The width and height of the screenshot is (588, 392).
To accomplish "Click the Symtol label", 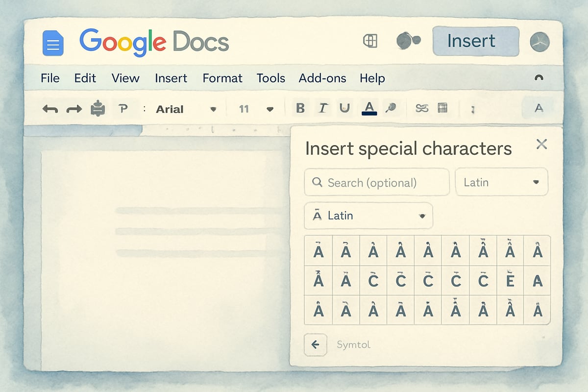I will (353, 345).
